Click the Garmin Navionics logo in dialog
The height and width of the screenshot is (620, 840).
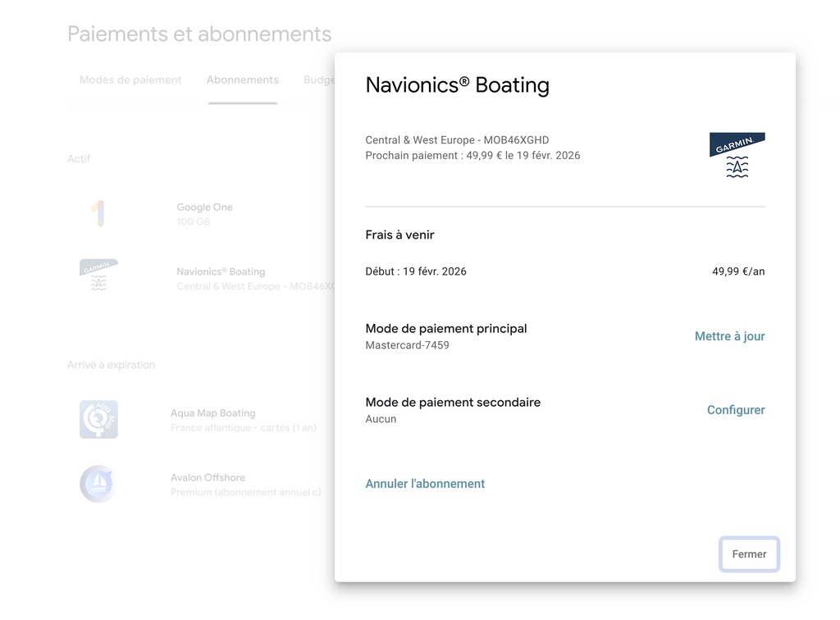click(737, 155)
